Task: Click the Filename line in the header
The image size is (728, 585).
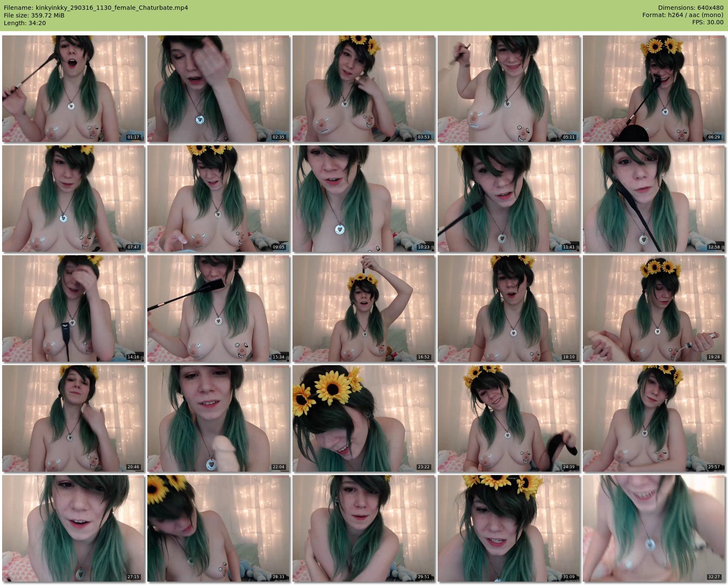Action: tap(96, 8)
